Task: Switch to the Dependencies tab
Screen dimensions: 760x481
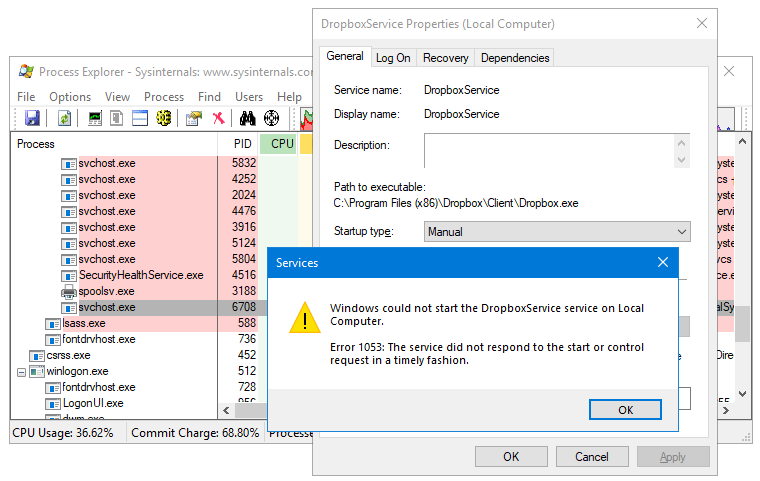Action: click(x=515, y=58)
